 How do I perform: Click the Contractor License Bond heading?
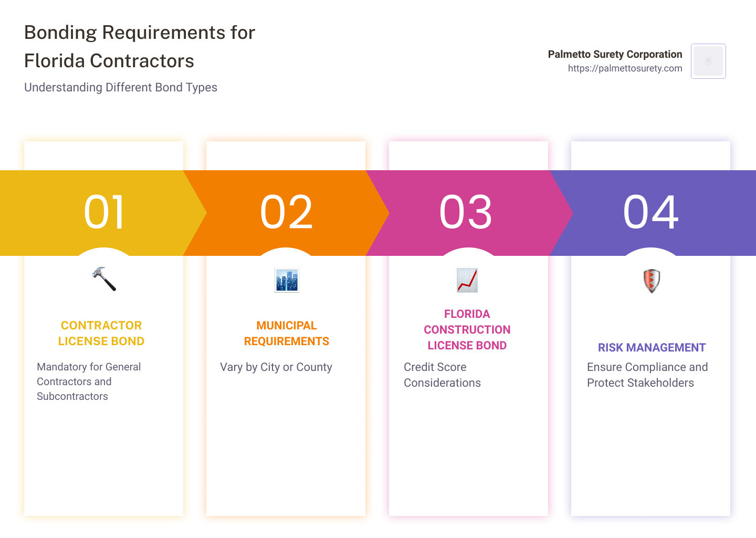coord(101,333)
